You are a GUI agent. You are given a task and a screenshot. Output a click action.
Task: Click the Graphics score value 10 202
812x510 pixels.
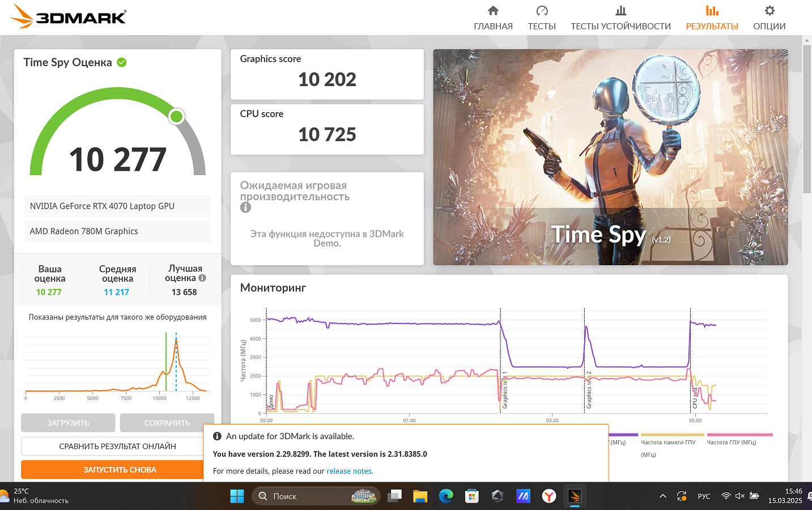click(327, 80)
